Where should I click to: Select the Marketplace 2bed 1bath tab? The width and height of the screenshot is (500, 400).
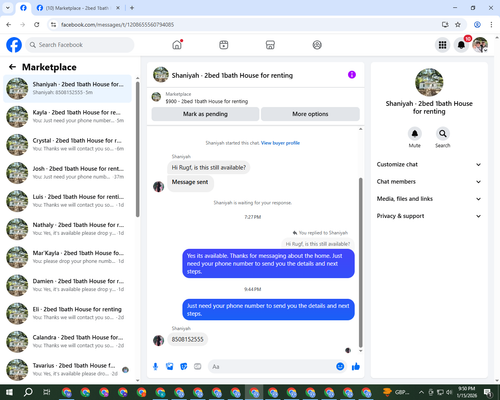78,8
